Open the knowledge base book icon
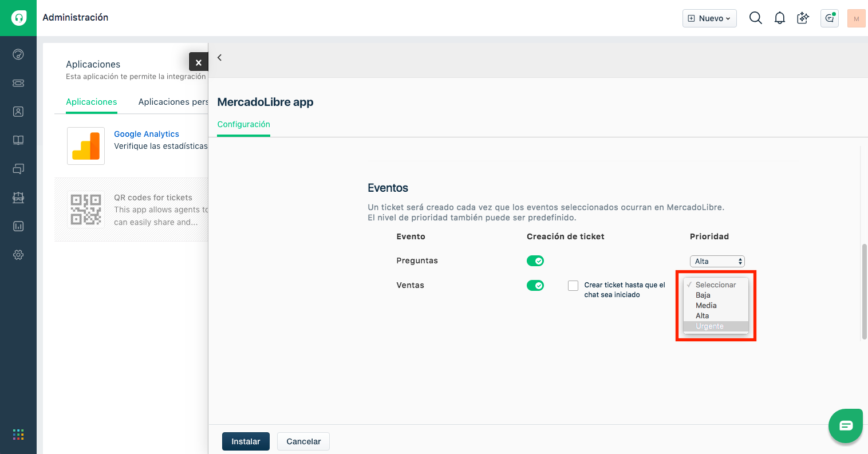The height and width of the screenshot is (454, 868). tap(18, 140)
